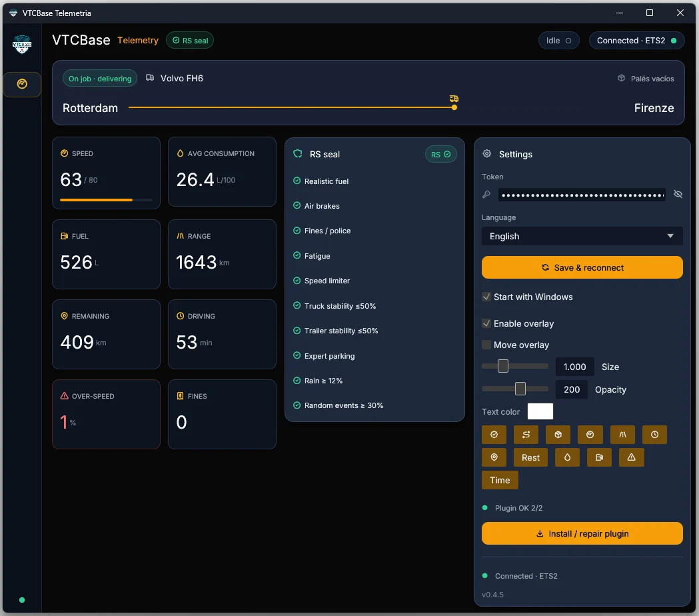Click the shield icon next to RS seal
This screenshot has width=699, height=616.
click(298, 154)
